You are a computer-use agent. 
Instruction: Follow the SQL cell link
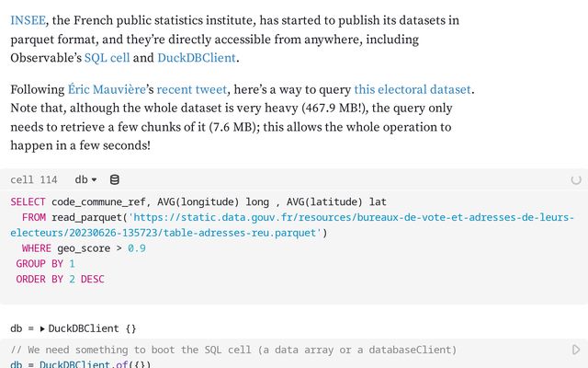(107, 58)
